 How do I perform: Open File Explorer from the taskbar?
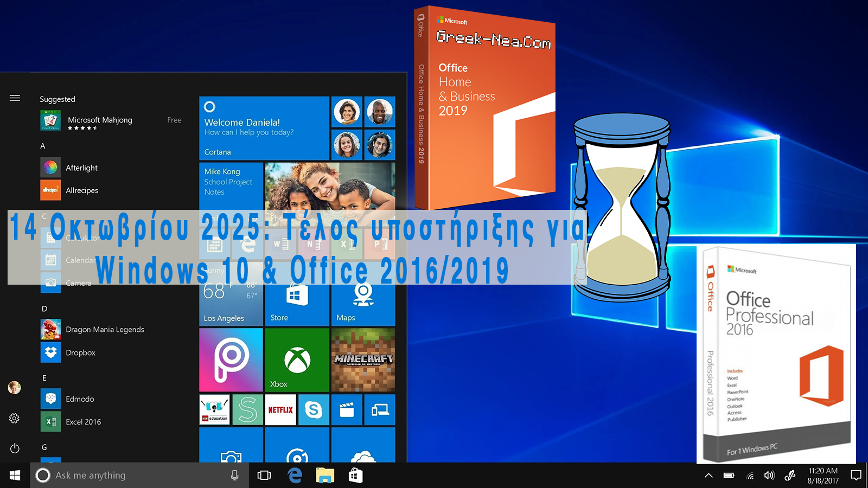tap(325, 475)
